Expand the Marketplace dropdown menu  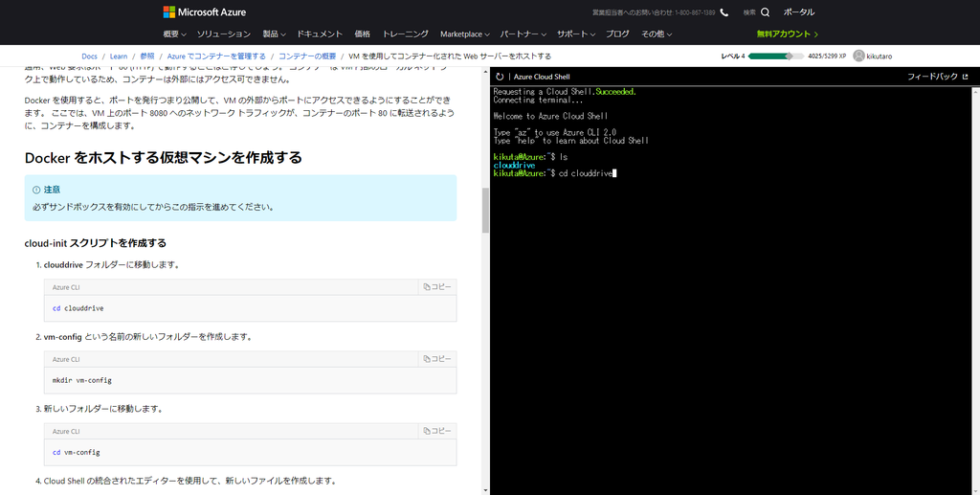(x=464, y=34)
